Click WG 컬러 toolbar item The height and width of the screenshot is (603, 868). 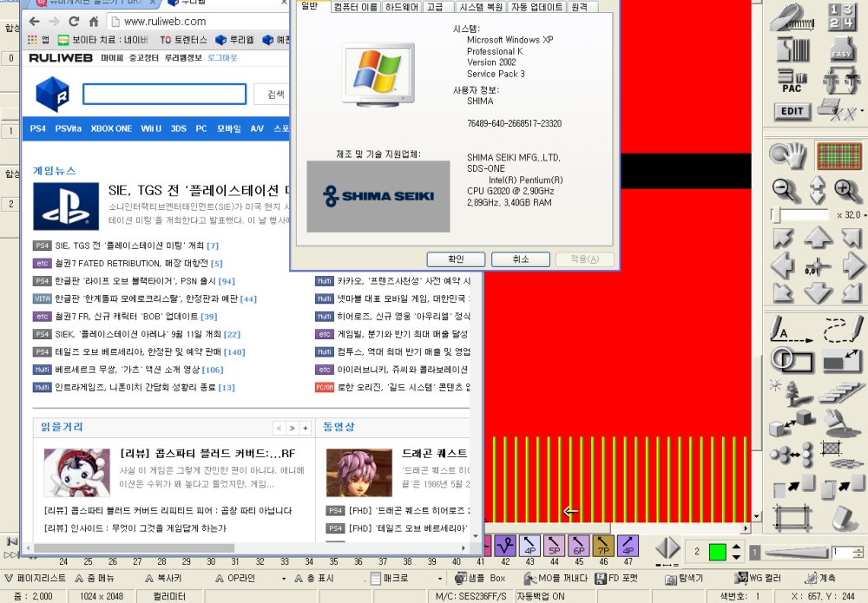[757, 578]
